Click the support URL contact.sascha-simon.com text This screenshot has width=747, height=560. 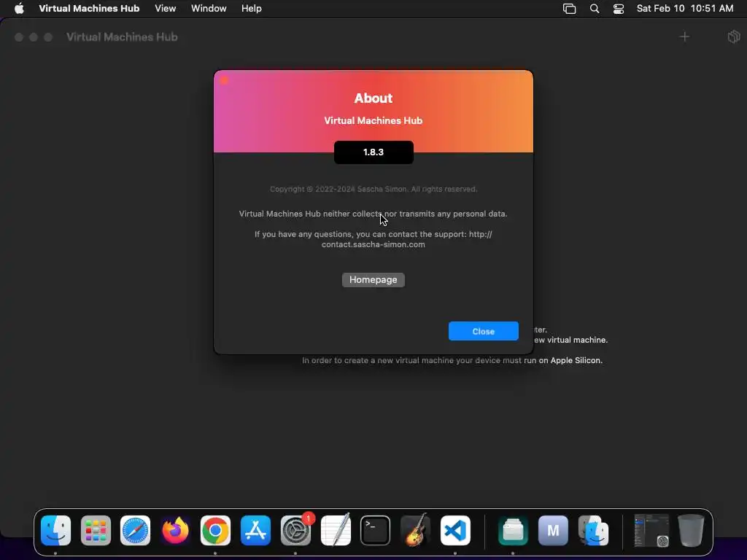tap(373, 244)
